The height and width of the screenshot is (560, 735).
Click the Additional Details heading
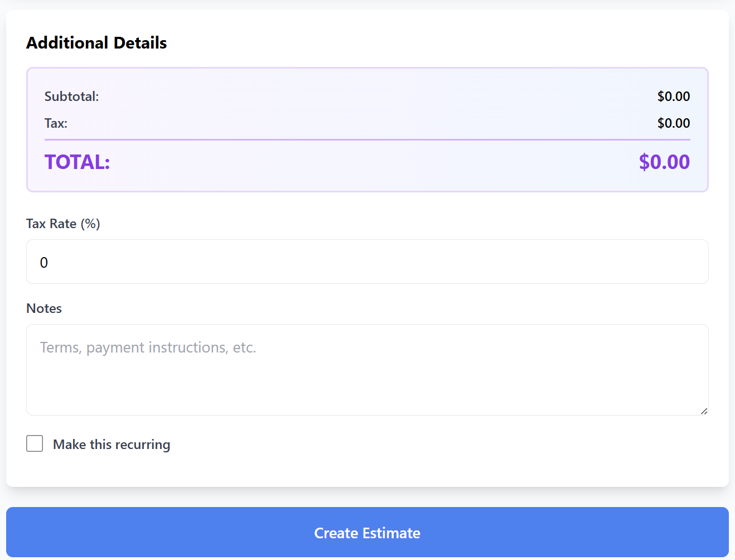[96, 43]
